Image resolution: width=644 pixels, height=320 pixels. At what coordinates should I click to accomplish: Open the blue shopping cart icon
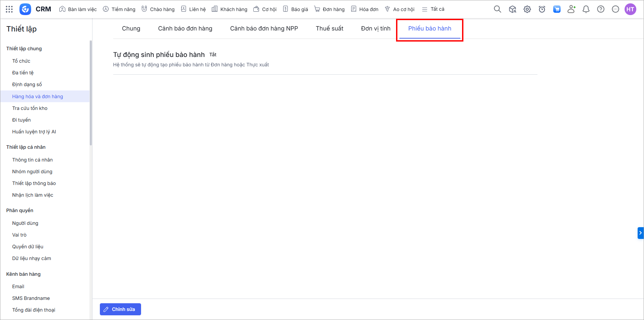[x=557, y=9]
